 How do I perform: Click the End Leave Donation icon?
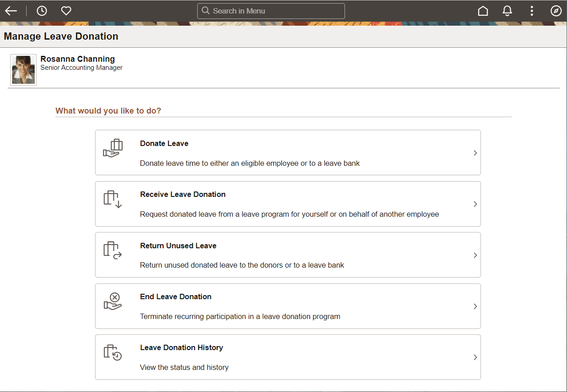pyautogui.click(x=113, y=301)
